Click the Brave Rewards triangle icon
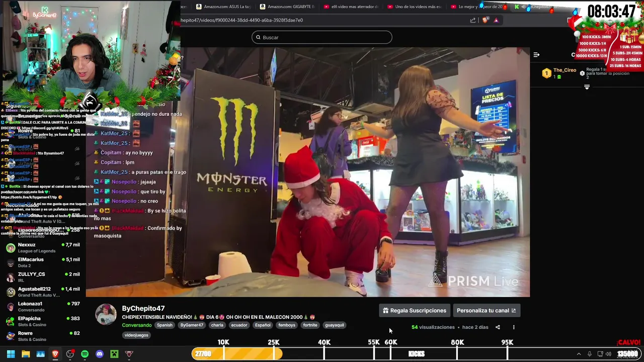Viewport: 644px width, 362px height. coord(496,20)
